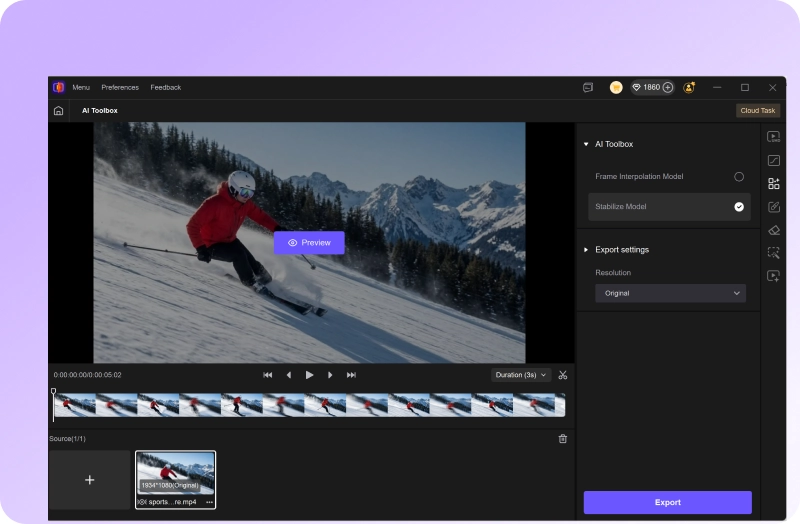Viewport: 800px width, 524px height.
Task: Open the video enhancer UHD sidebar icon
Action: pos(773,137)
